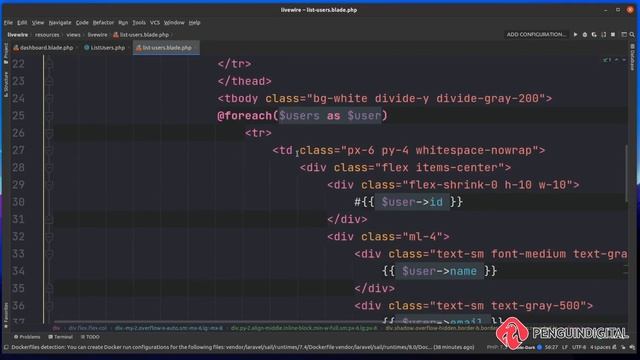The height and width of the screenshot is (360, 640).
Task: Open the Tools menu
Action: 139,22
